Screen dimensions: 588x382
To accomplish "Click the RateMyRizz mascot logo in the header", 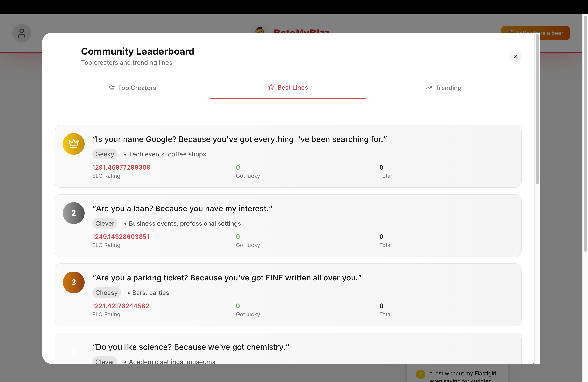I will [260, 30].
